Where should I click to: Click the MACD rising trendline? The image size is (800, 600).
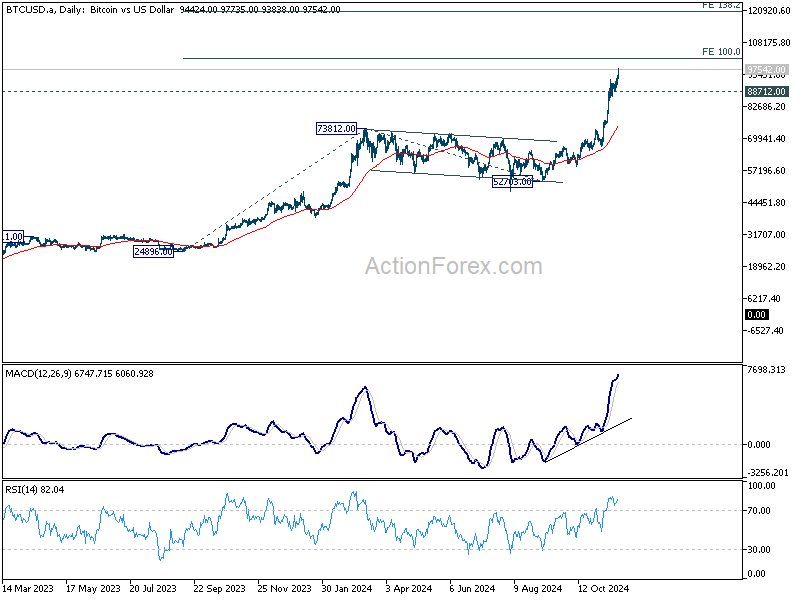588,440
